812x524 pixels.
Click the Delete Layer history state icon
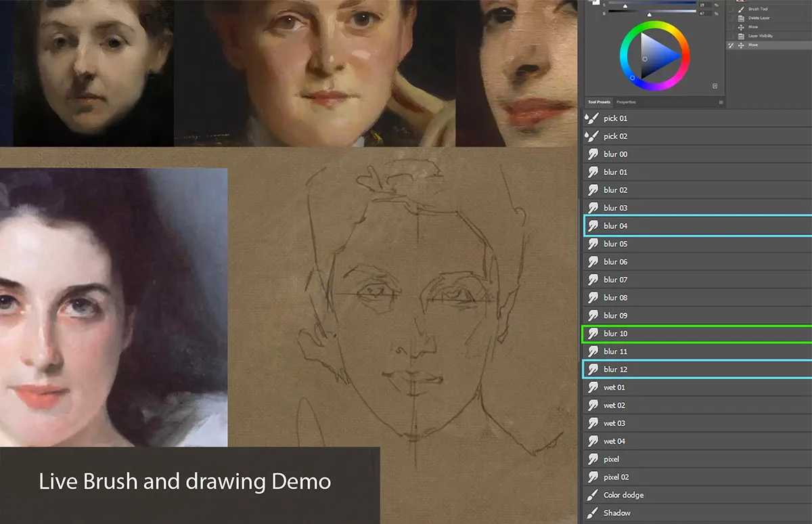click(742, 18)
